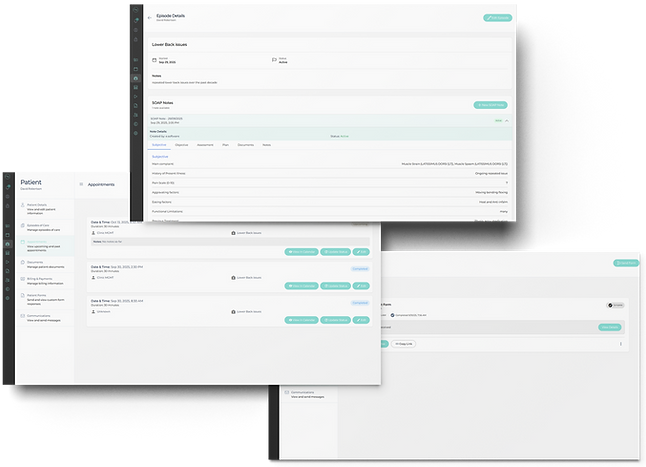Open the three-dot menu on form card
Screen dimensions: 646x467
tap(621, 344)
